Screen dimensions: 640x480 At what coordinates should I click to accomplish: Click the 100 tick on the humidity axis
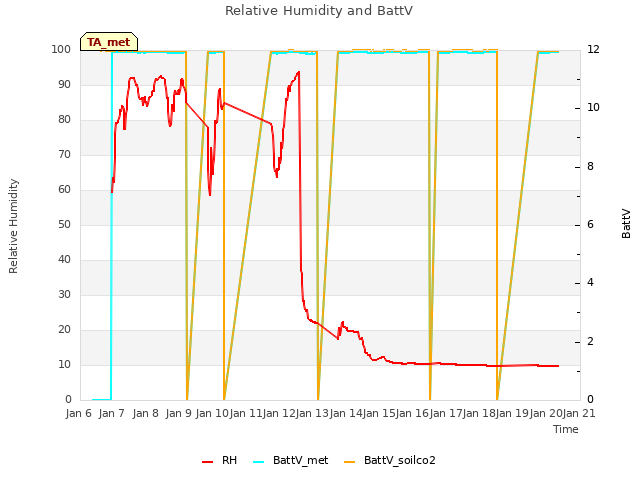click(x=61, y=49)
